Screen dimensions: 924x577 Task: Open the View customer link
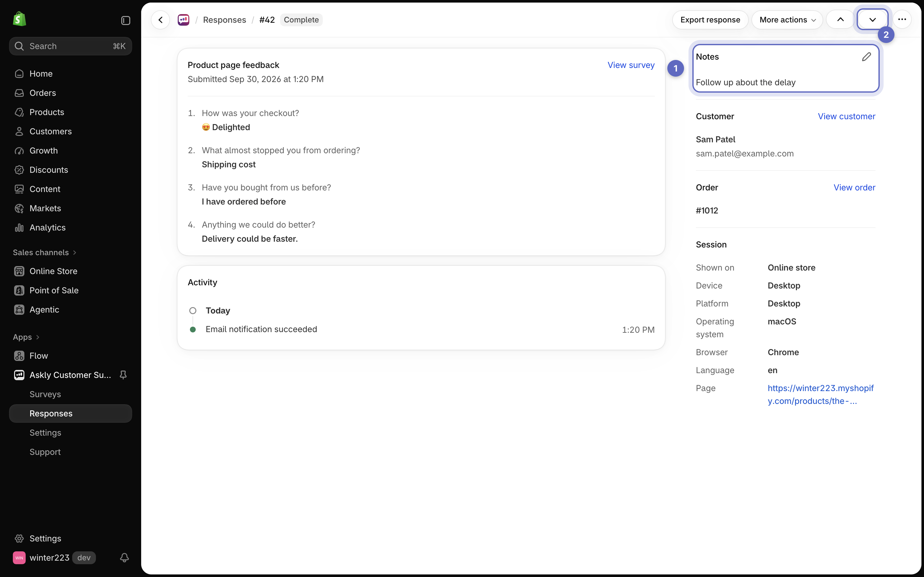pos(846,116)
